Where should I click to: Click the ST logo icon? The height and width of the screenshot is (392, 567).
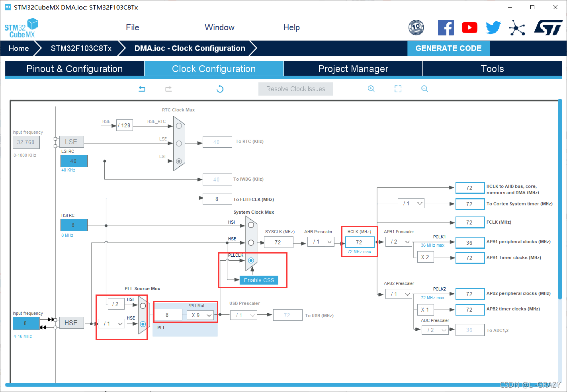(x=548, y=27)
